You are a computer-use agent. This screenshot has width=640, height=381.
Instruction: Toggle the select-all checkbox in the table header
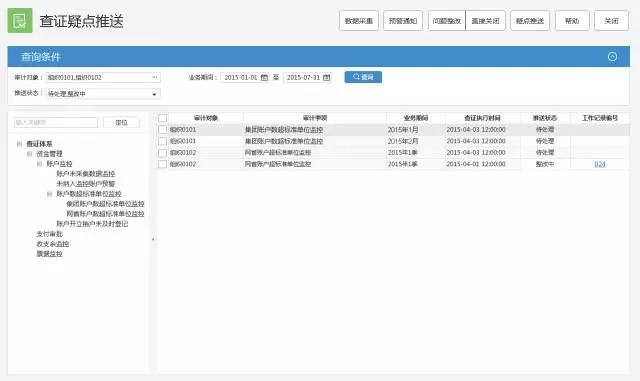click(162, 118)
